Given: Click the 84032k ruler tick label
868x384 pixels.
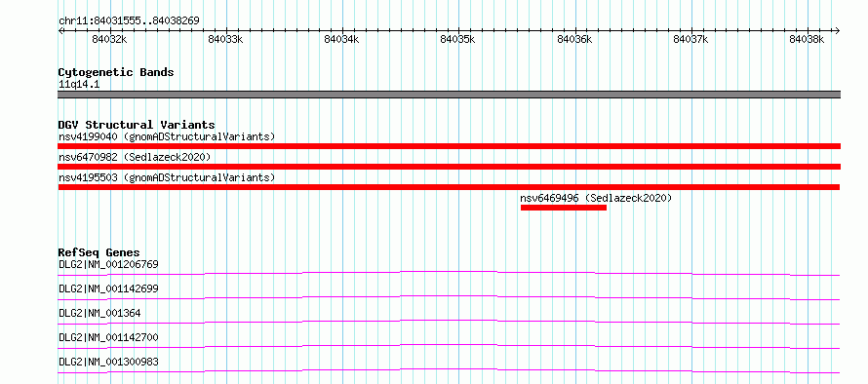Looking at the screenshot, I should 110,39.
